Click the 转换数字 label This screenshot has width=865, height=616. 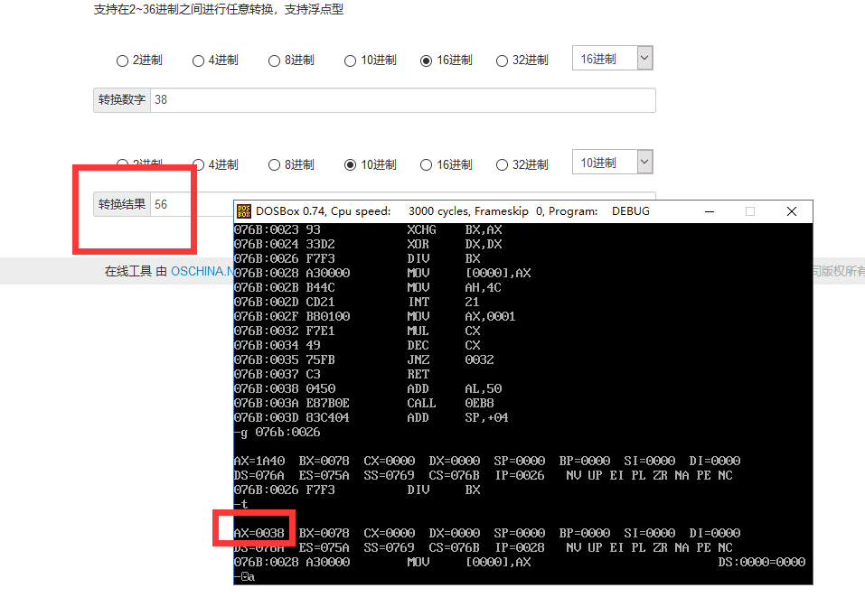click(122, 100)
